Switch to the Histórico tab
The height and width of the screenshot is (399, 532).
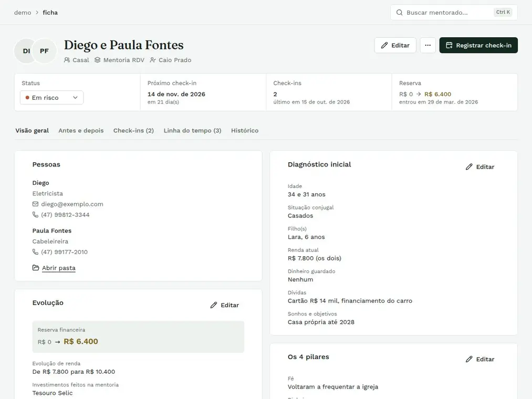pyautogui.click(x=245, y=131)
